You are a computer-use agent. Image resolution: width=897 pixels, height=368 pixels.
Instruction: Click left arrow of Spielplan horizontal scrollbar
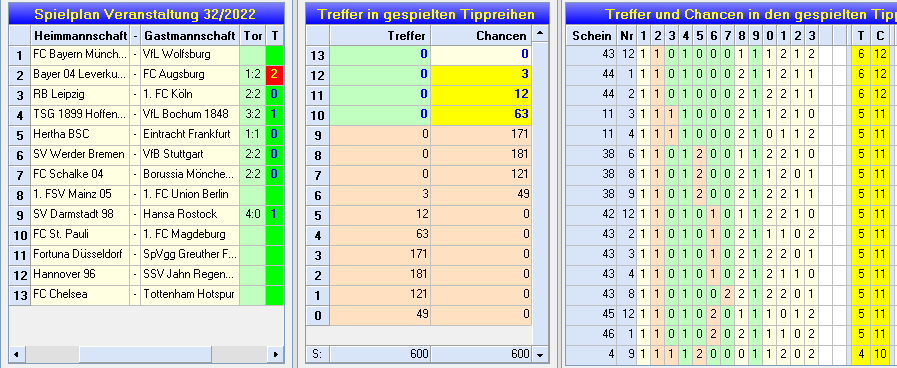click(x=16, y=353)
